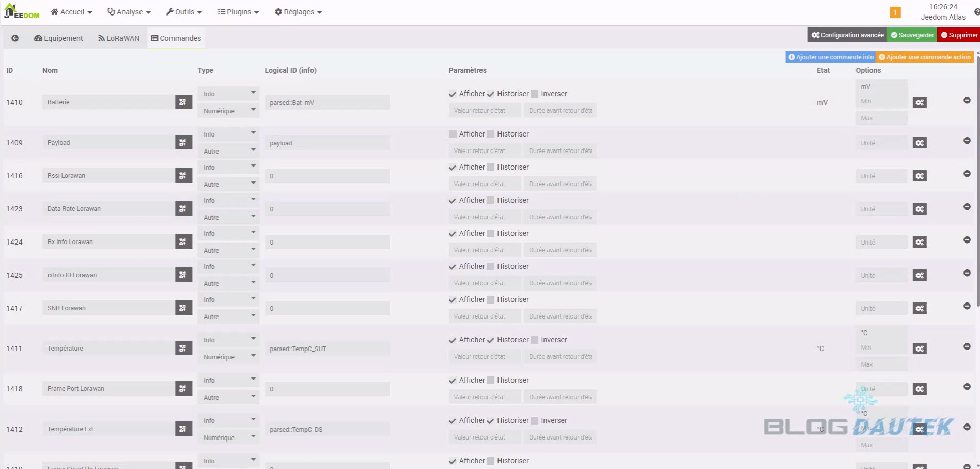Remove the Batterie command with minus icon
The image size is (980, 469).
tap(967, 100)
